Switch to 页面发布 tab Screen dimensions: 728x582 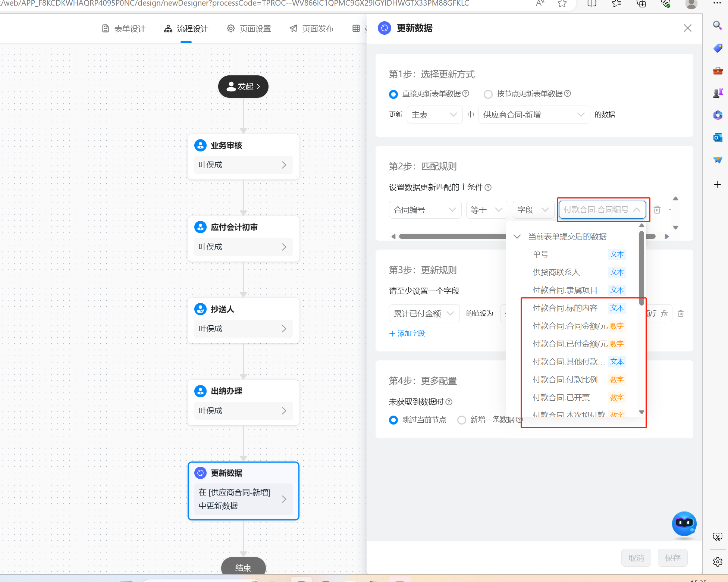point(311,29)
